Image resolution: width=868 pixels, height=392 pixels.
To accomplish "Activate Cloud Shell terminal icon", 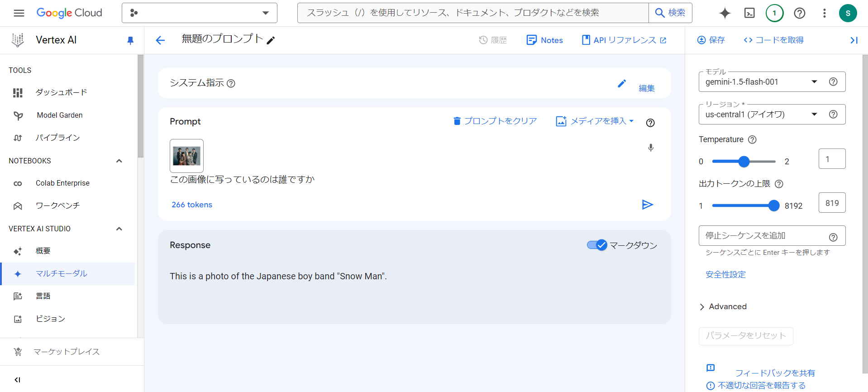I will coord(749,13).
